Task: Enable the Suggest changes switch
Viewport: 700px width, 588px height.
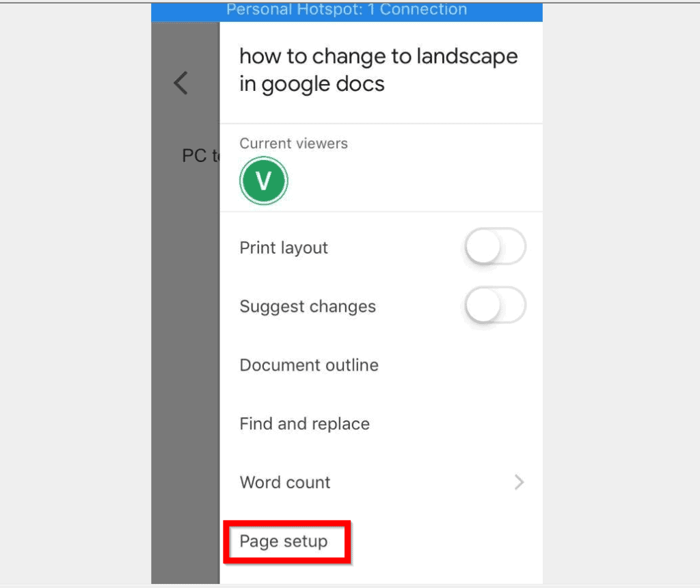Action: click(495, 306)
